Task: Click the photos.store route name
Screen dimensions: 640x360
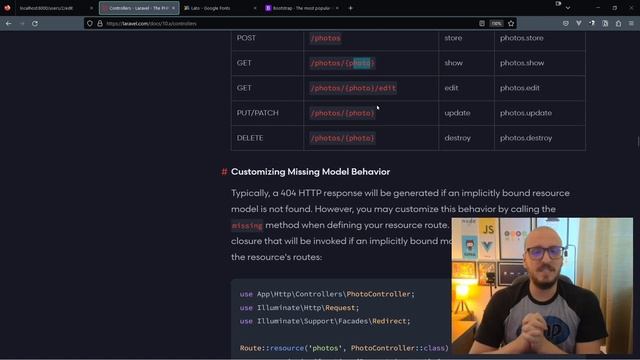Action: (522, 38)
